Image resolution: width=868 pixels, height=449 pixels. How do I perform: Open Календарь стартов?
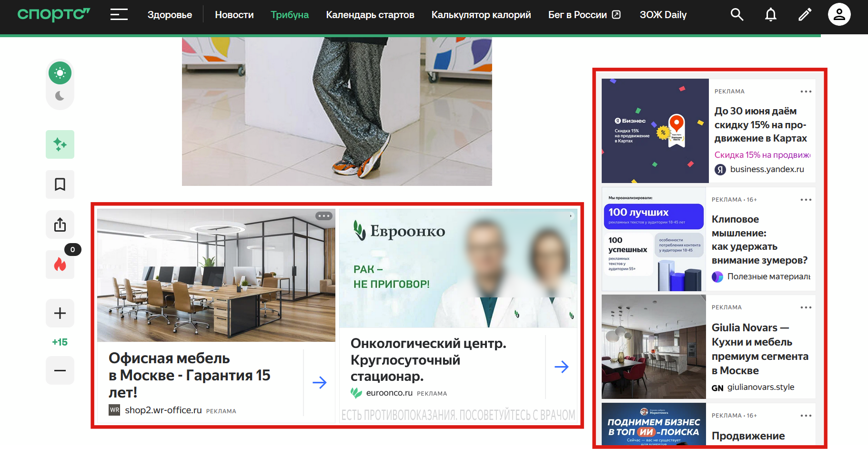(x=370, y=14)
